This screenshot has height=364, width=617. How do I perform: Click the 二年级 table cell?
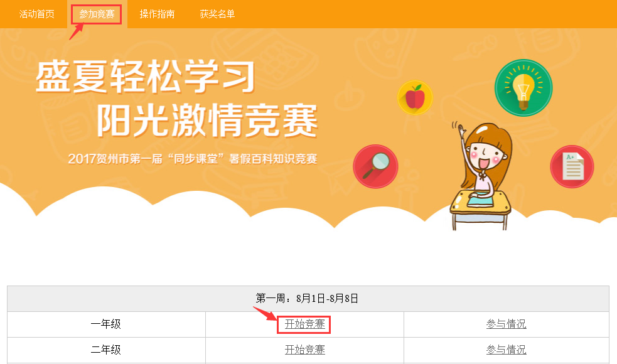(x=106, y=350)
